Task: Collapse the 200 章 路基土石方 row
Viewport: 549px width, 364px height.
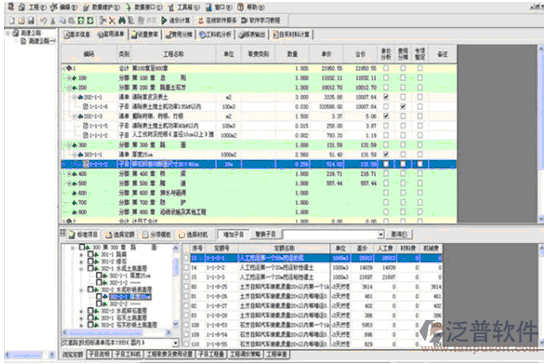Action: [x=69, y=88]
